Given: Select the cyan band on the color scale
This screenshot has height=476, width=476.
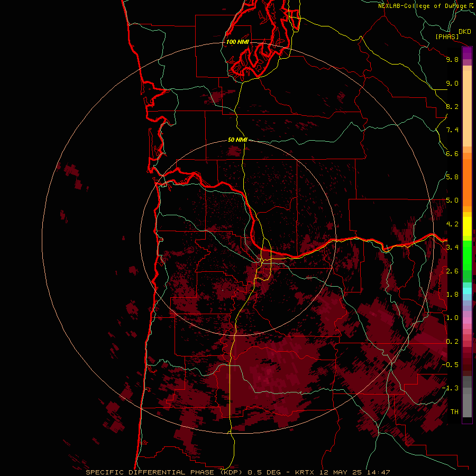Looking at the screenshot, I should (467, 291).
